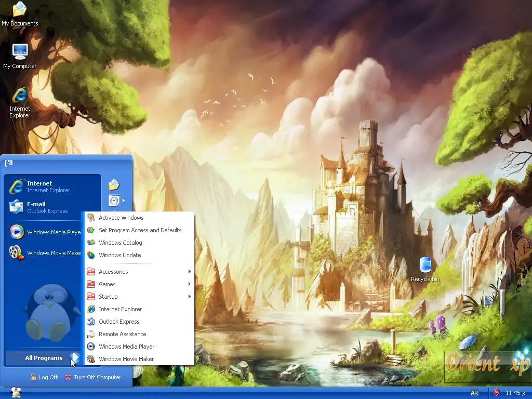
Task: Click the penguin Start button on taskbar
Action: pyautogui.click(x=16, y=393)
